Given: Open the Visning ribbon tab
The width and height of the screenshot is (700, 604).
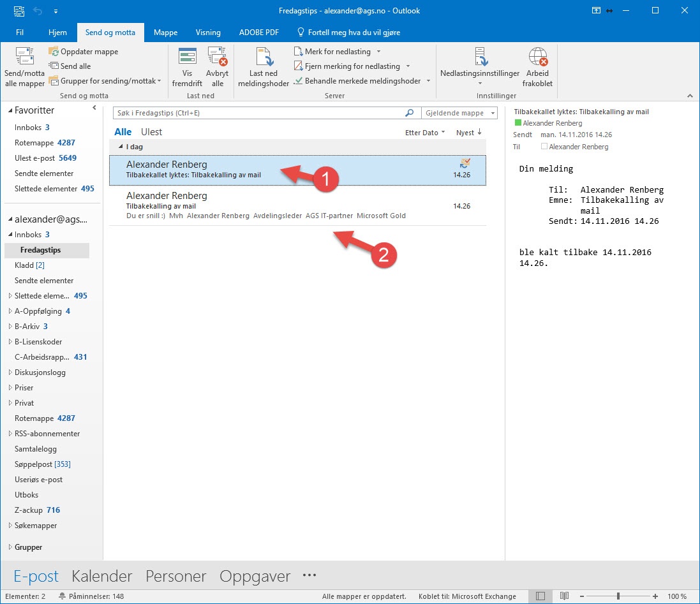Looking at the screenshot, I should [208, 33].
